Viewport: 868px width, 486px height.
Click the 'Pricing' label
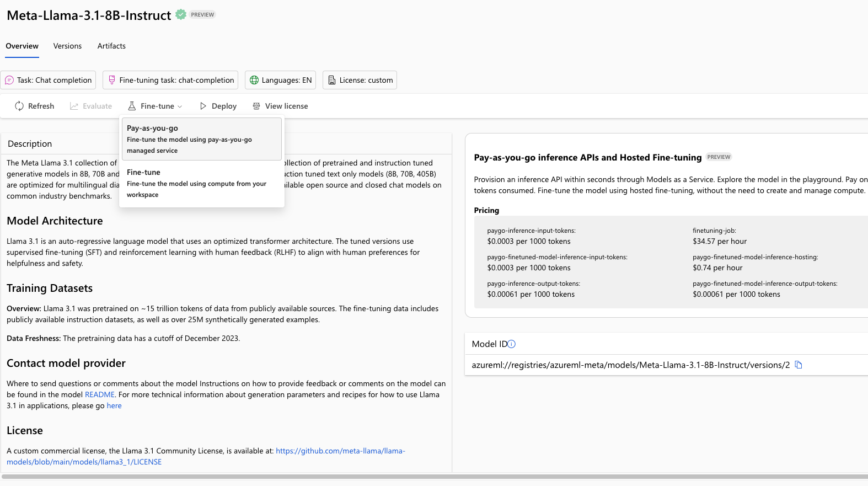486,210
